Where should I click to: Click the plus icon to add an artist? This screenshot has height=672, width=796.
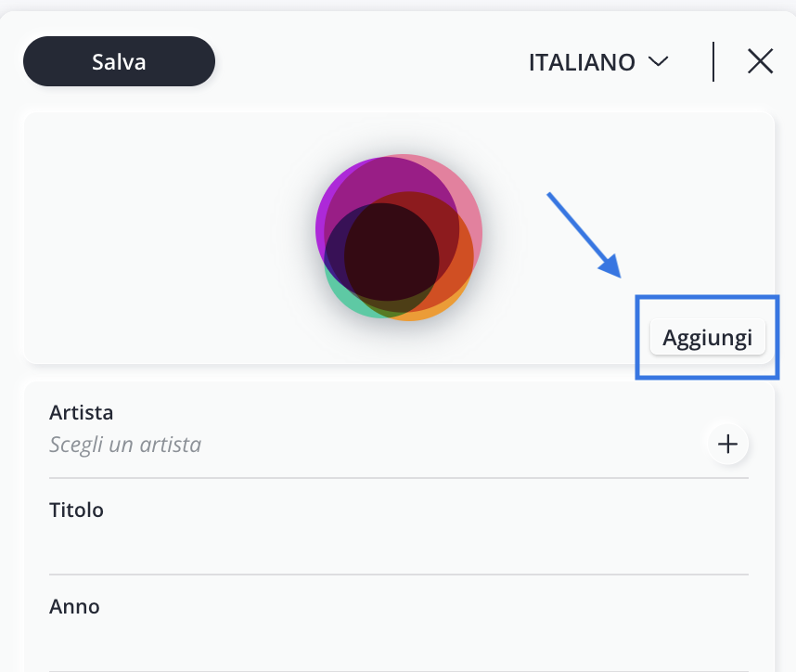727,444
